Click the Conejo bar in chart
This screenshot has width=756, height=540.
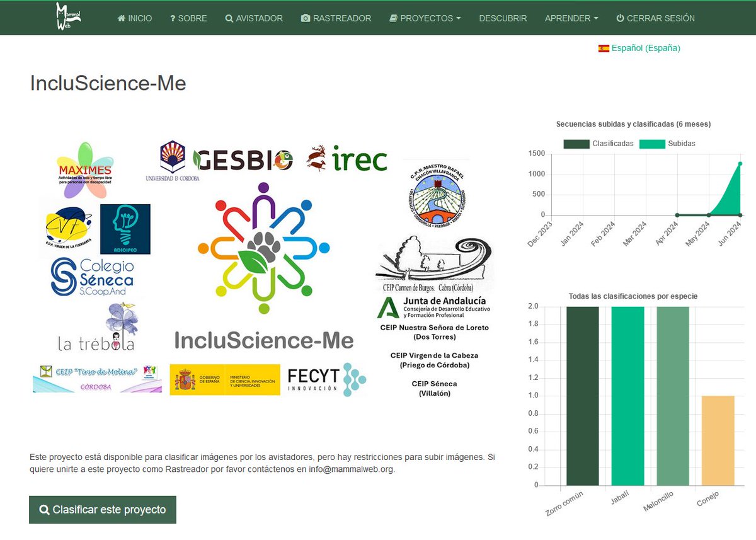[x=718, y=440]
